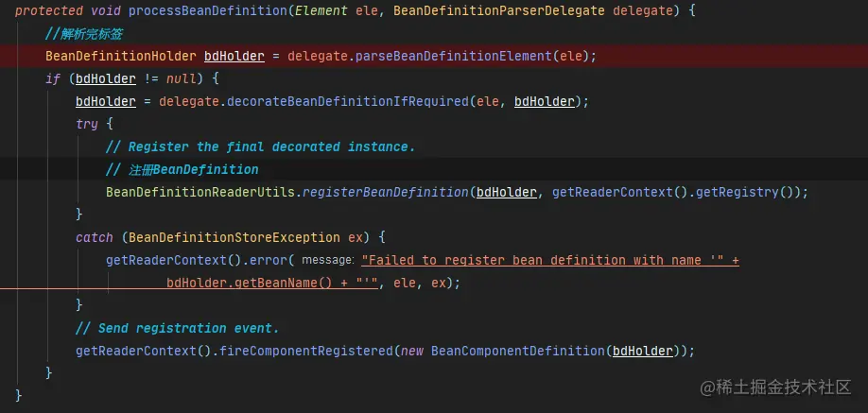Click the BeanDefinitionHolder type declaration
Screen dimensions: 868x413
(121, 56)
